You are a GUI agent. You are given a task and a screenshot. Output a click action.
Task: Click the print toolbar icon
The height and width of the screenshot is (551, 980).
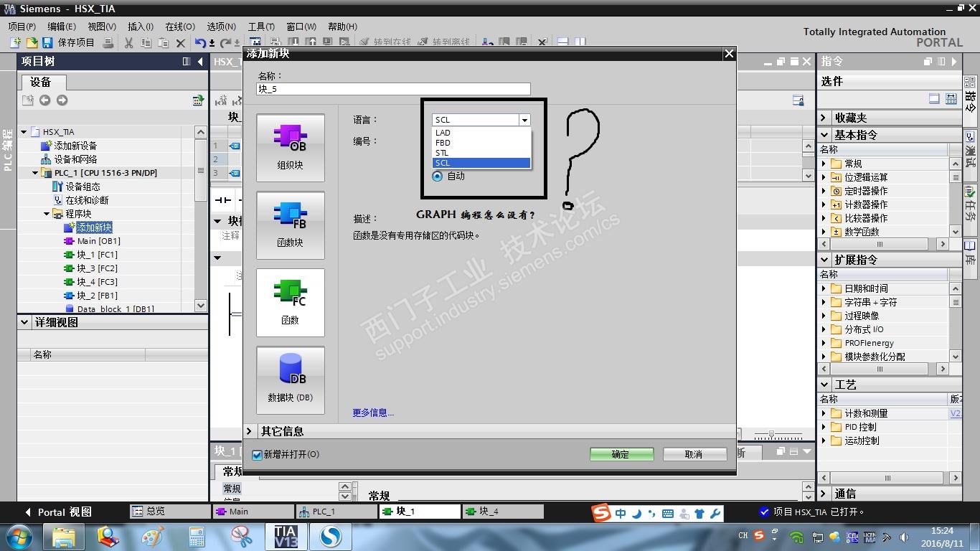(108, 43)
